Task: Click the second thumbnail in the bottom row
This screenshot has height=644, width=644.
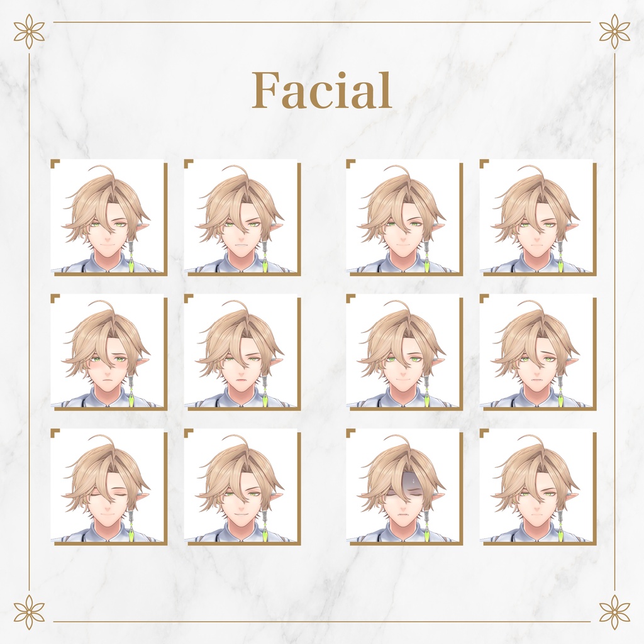Action: [242, 487]
